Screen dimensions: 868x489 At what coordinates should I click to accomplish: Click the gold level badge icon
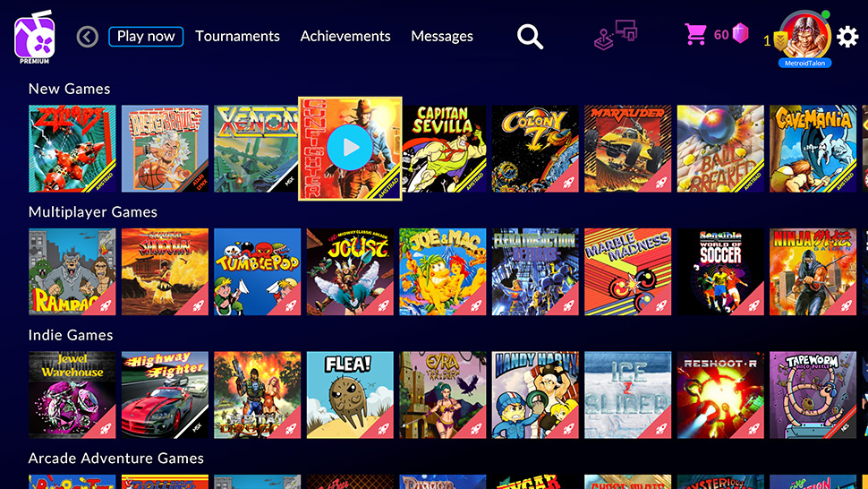click(x=780, y=40)
